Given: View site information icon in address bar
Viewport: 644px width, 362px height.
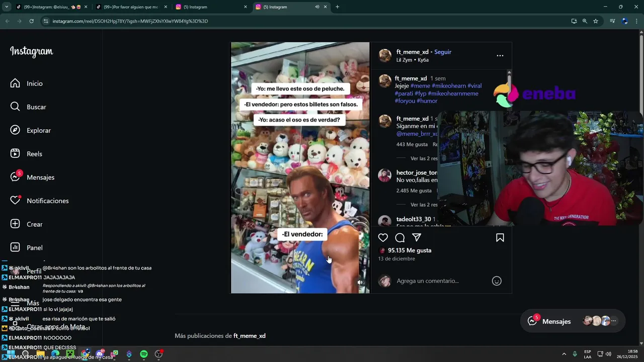Looking at the screenshot, I should click(x=46, y=21).
